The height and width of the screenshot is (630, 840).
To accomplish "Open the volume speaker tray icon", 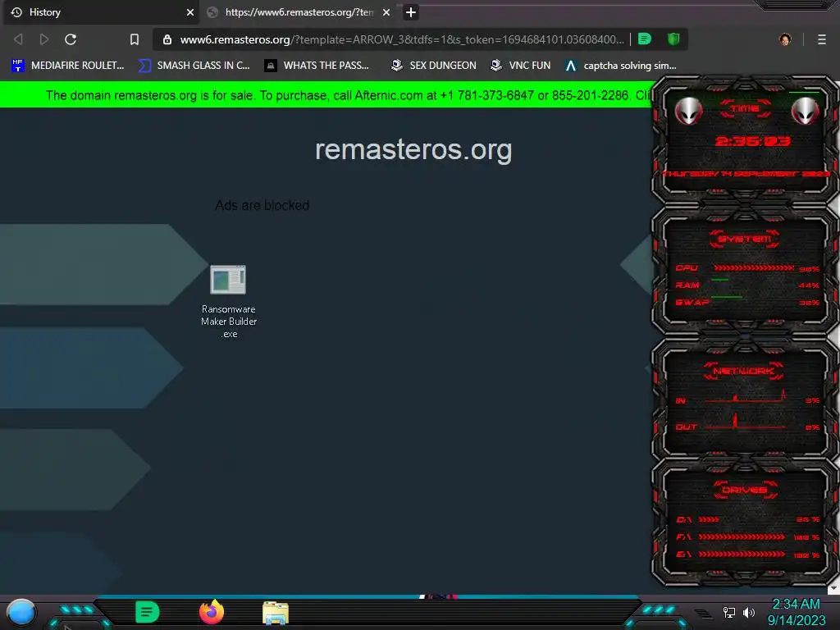I will point(748,612).
